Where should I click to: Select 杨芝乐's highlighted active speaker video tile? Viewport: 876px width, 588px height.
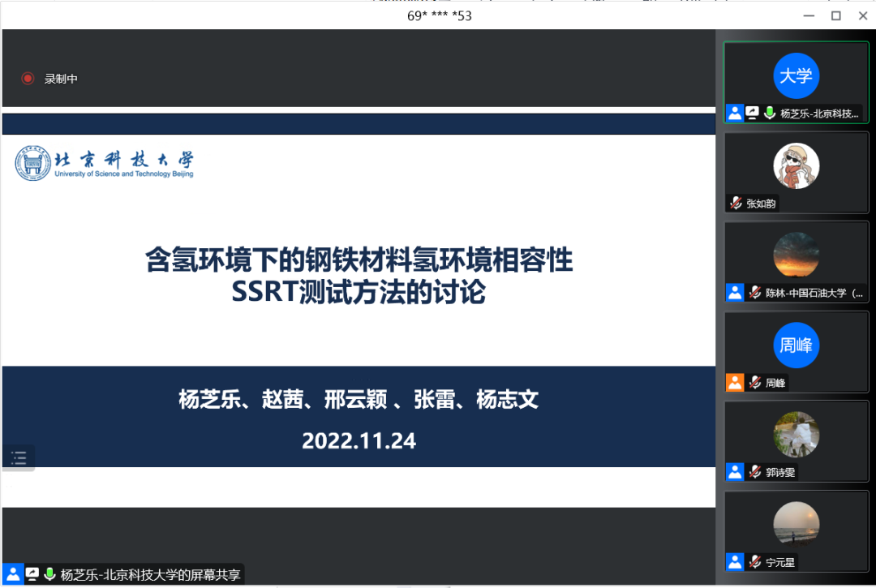coord(797,77)
